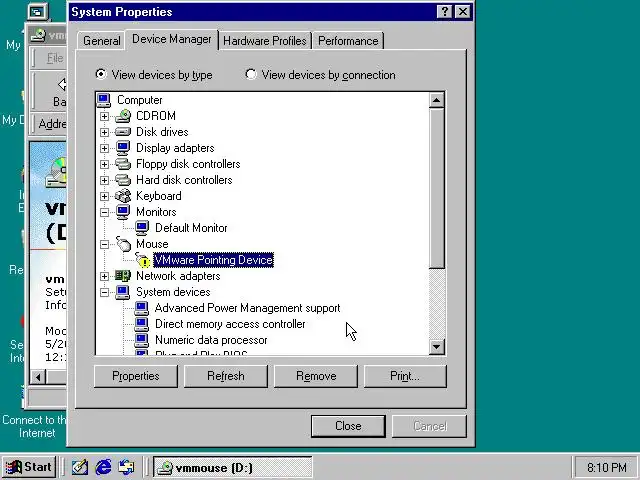Expand the CDROM tree node

pos(104,116)
